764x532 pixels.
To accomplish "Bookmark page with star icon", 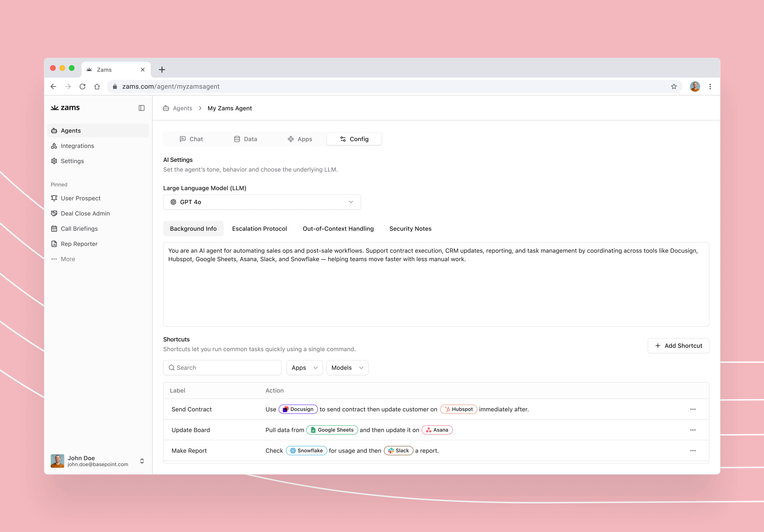I will [x=674, y=86].
